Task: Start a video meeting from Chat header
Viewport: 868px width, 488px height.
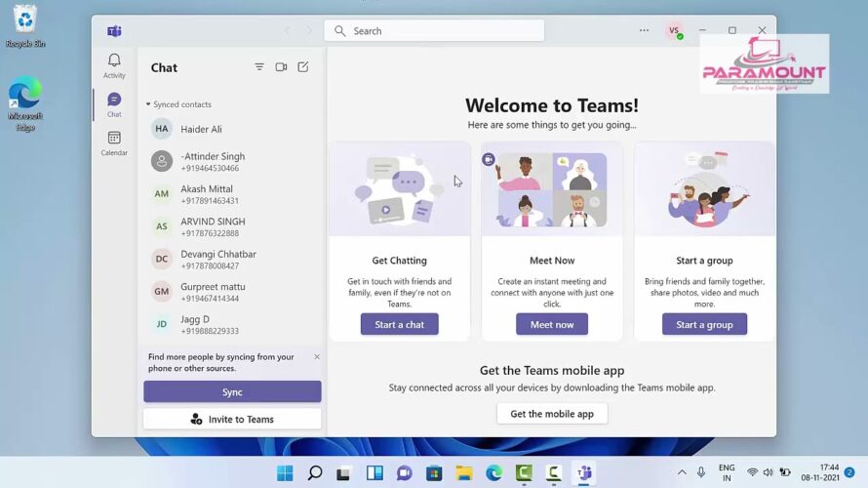Action: [281, 67]
